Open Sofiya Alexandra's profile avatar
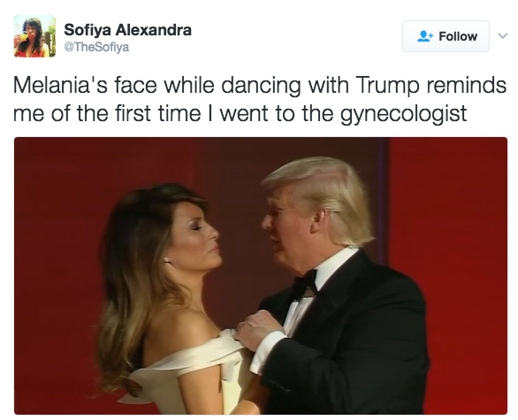 point(34,36)
